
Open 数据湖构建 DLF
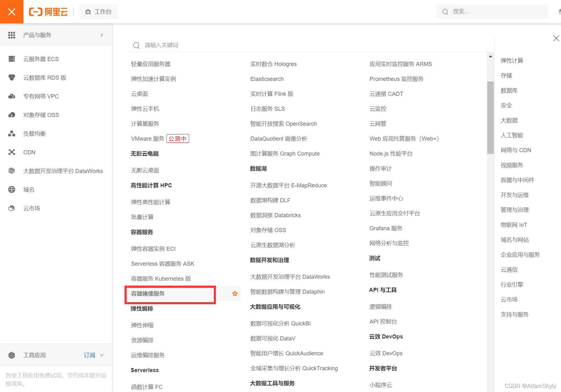(270, 200)
